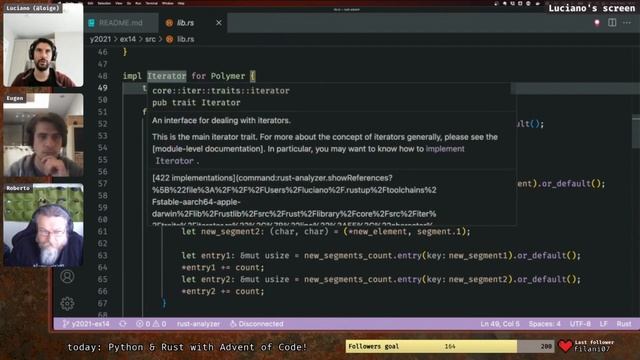The width and height of the screenshot is (640, 360).
Task: Open the editor More Actions ellipsis menu
Action: pyautogui.click(x=627, y=23)
